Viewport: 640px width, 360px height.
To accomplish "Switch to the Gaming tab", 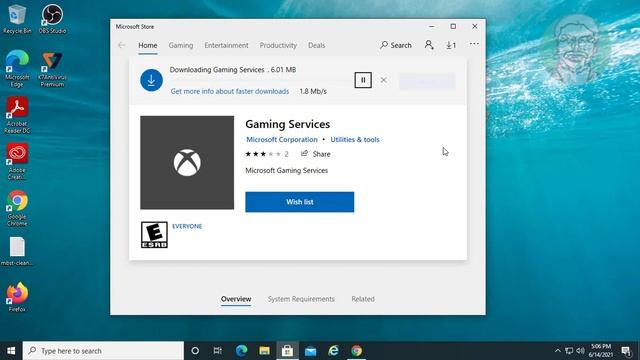I will coord(181,45).
